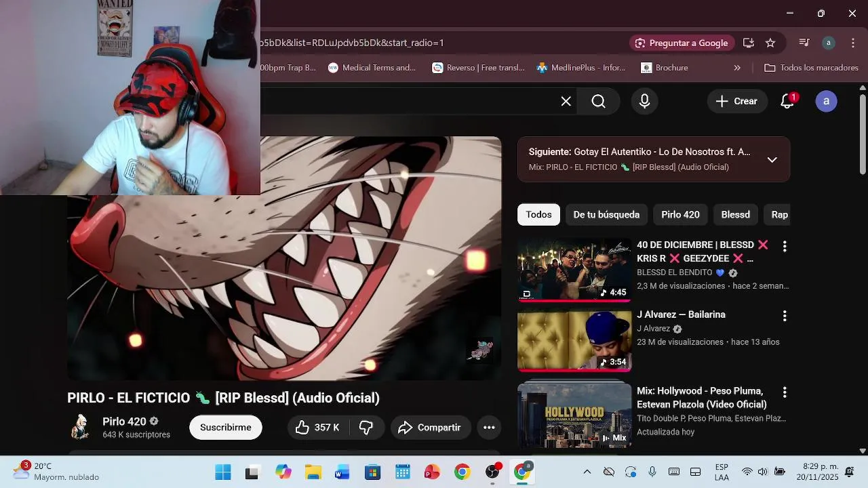
Task: Click the URL address bar text
Action: pyautogui.click(x=352, y=43)
